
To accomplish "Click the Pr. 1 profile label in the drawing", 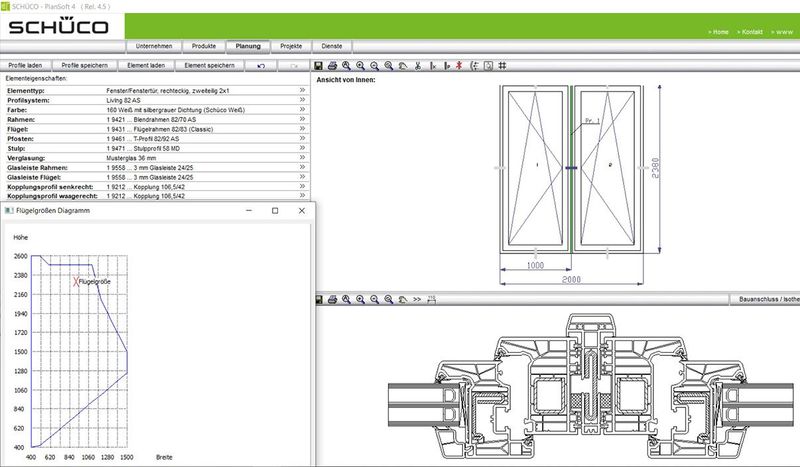I will tap(592, 121).
